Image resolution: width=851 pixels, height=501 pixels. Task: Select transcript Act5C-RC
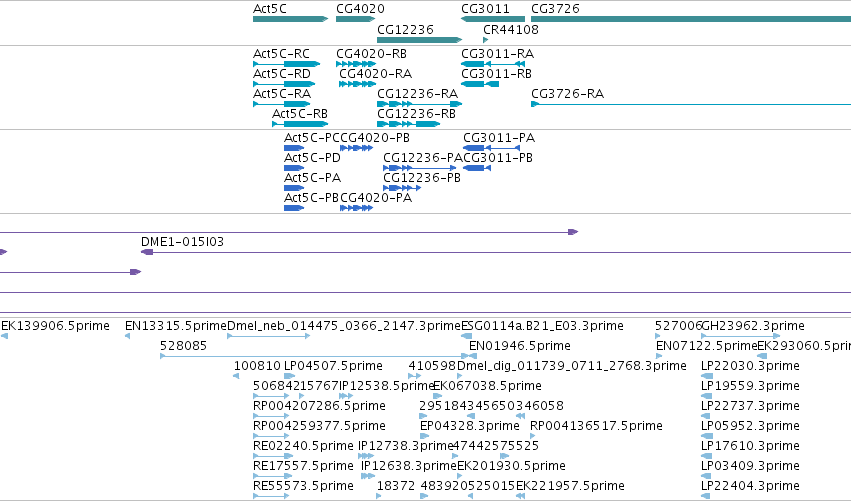click(x=286, y=64)
